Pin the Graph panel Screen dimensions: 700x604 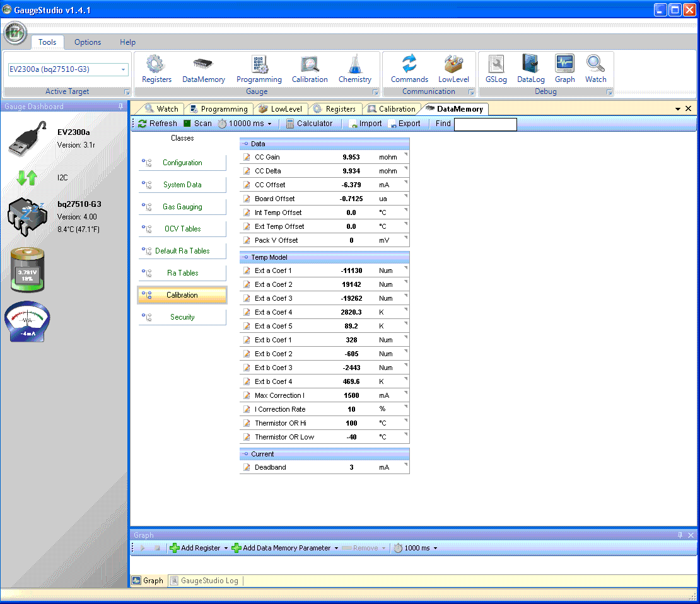(680, 535)
